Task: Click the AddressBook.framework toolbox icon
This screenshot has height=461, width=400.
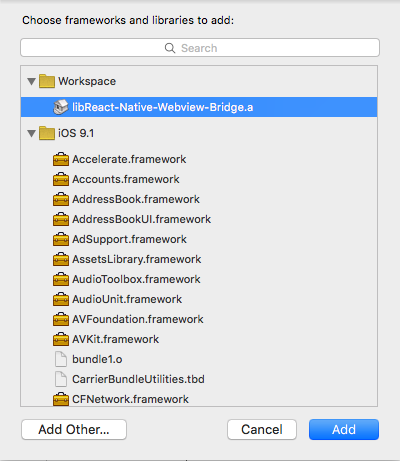Action: pos(61,199)
